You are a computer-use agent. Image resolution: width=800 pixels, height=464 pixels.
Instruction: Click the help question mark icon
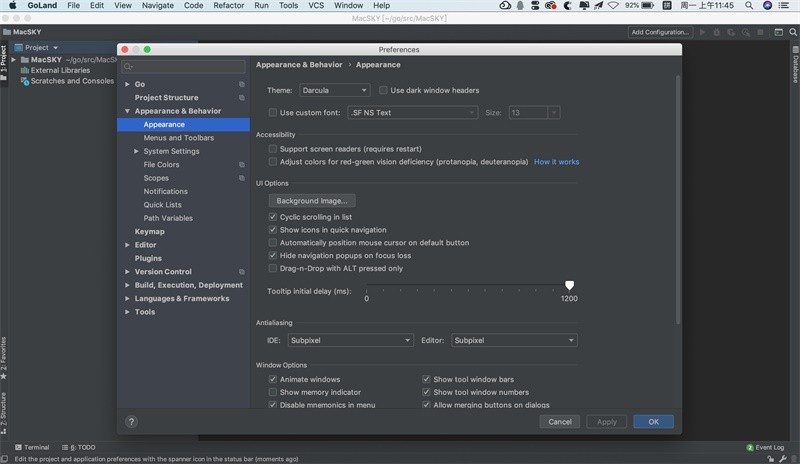(x=131, y=422)
